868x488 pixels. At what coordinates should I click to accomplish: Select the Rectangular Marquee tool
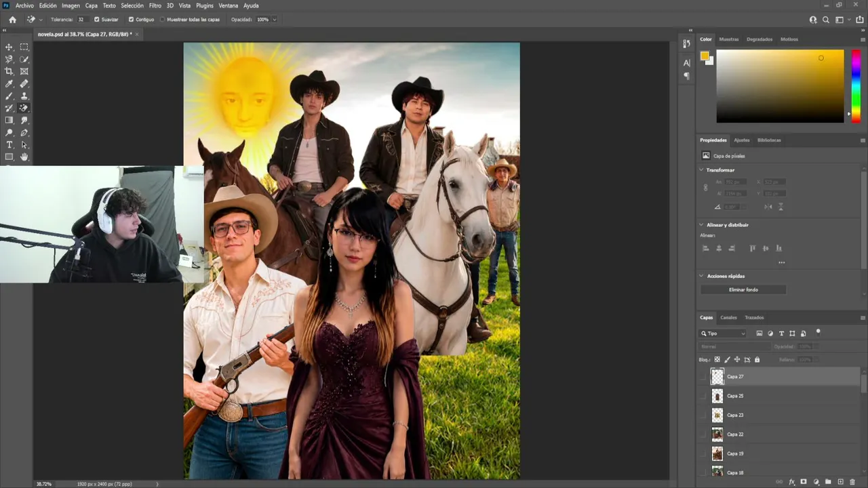(x=24, y=47)
